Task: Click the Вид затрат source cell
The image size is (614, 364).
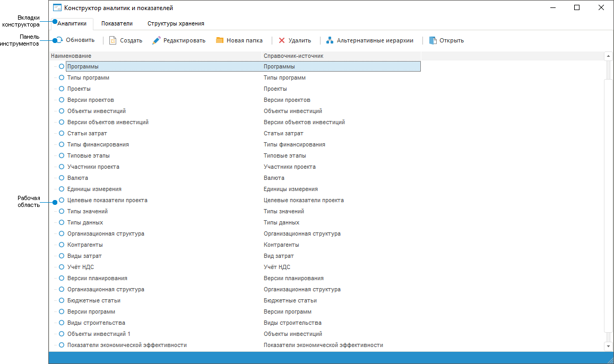Action: coord(279,256)
